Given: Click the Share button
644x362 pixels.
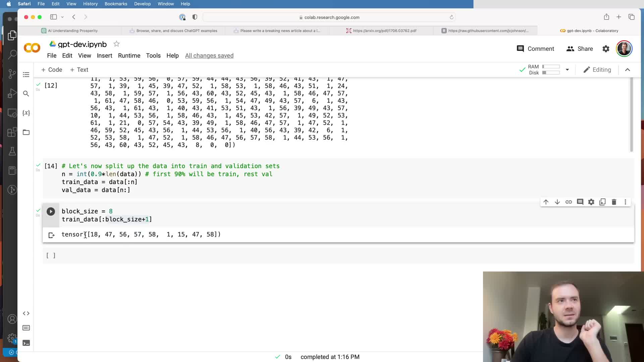Looking at the screenshot, I should [580, 49].
